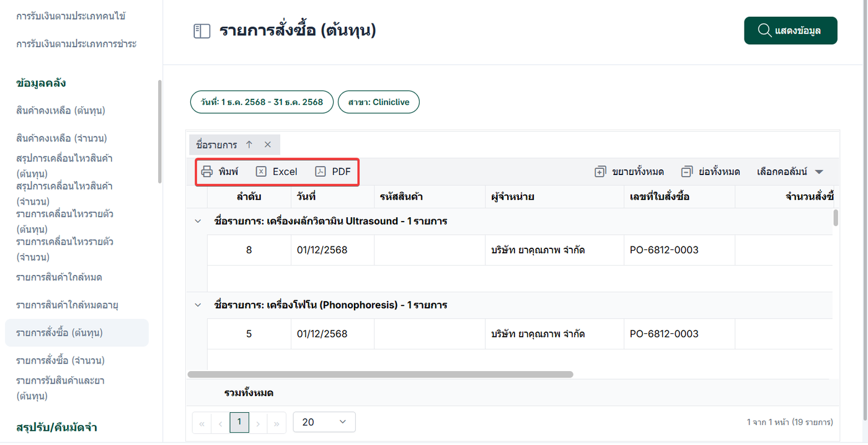Click the date range filter chip
Screen dimensions: 868x445
[262, 102]
